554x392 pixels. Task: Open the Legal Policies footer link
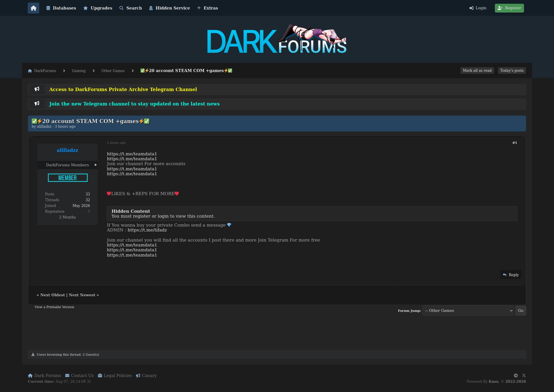115,376
